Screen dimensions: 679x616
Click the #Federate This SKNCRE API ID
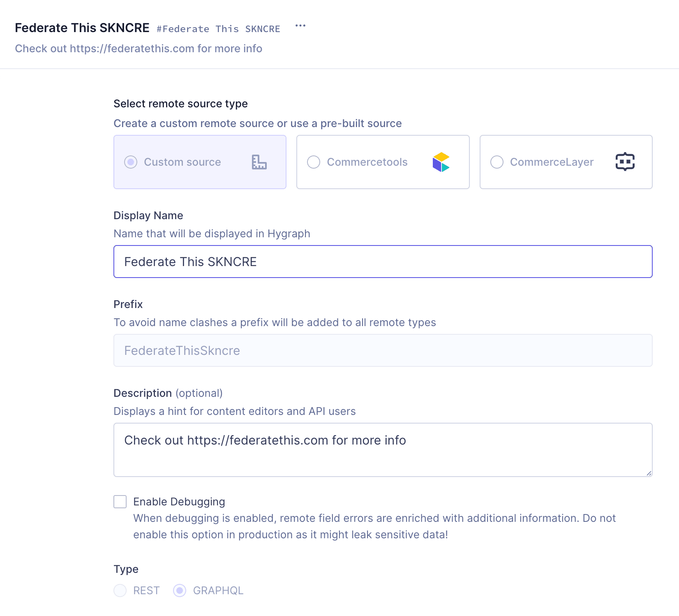pos(218,29)
